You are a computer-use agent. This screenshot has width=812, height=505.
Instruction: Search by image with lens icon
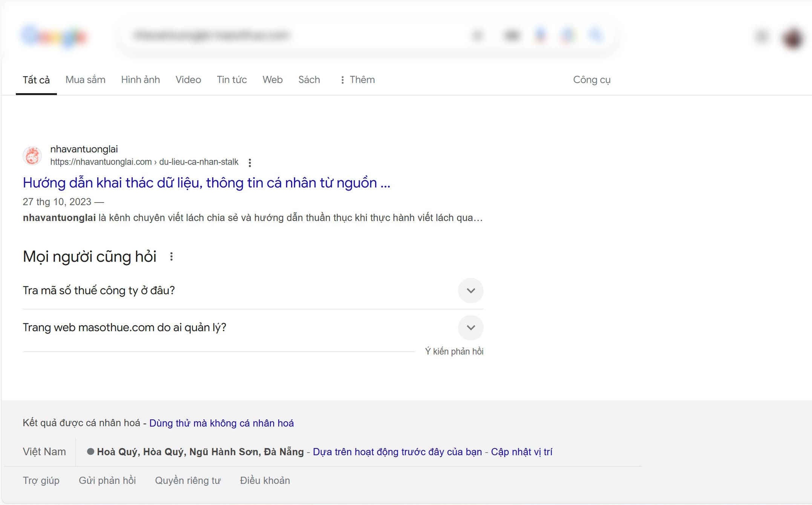(567, 35)
